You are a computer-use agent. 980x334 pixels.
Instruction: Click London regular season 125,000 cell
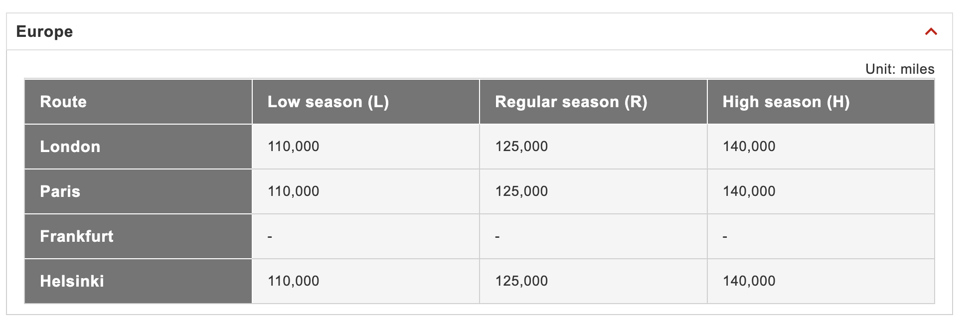click(x=521, y=147)
